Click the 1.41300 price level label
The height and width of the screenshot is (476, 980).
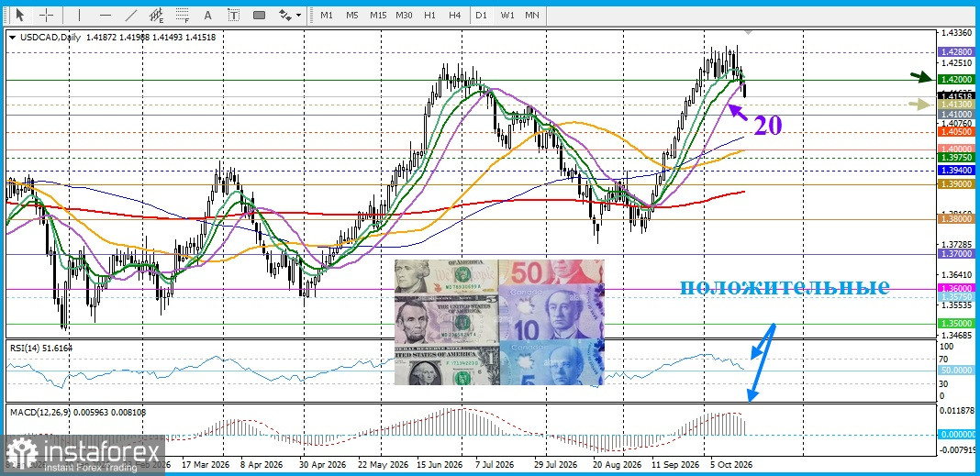[x=956, y=105]
